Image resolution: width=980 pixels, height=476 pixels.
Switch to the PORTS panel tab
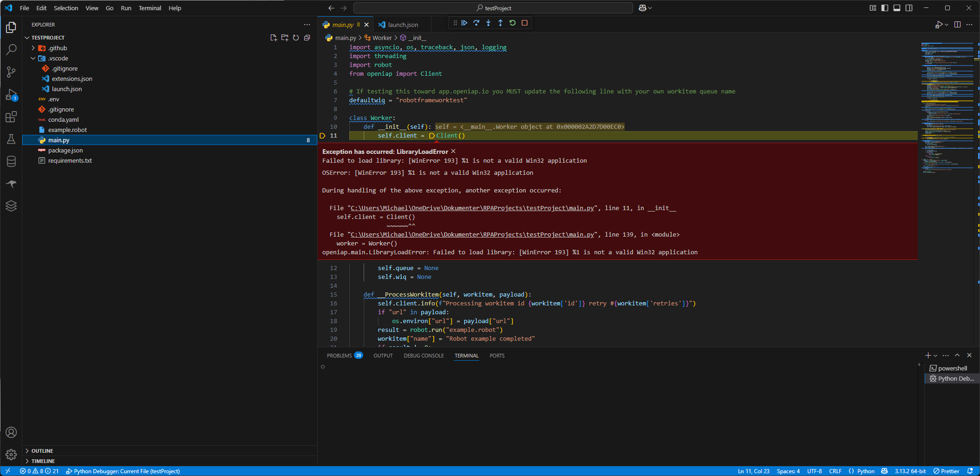[497, 356]
